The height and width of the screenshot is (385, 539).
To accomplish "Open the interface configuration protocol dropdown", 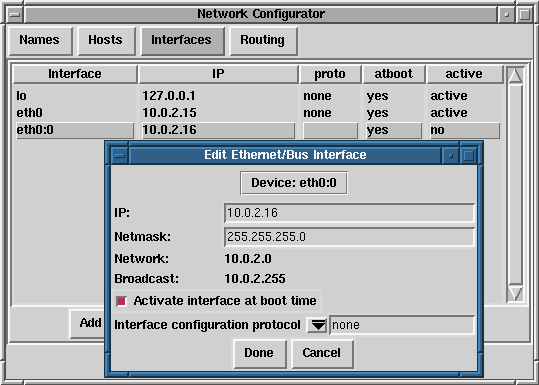I will click(317, 325).
